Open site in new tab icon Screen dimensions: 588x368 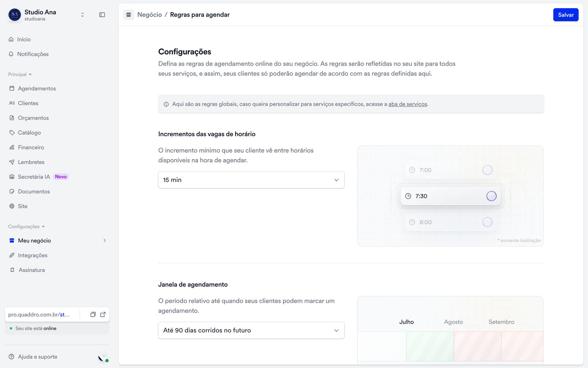pos(103,314)
